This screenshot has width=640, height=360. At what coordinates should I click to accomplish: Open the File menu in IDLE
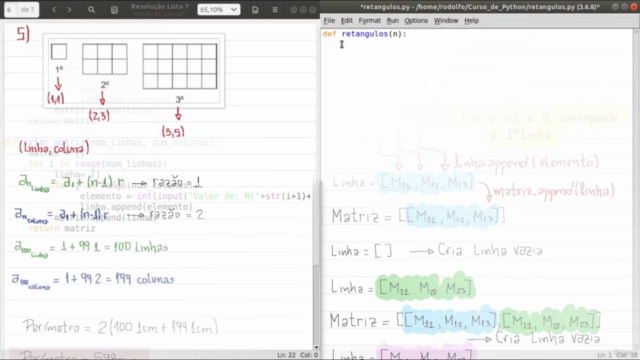[329, 20]
